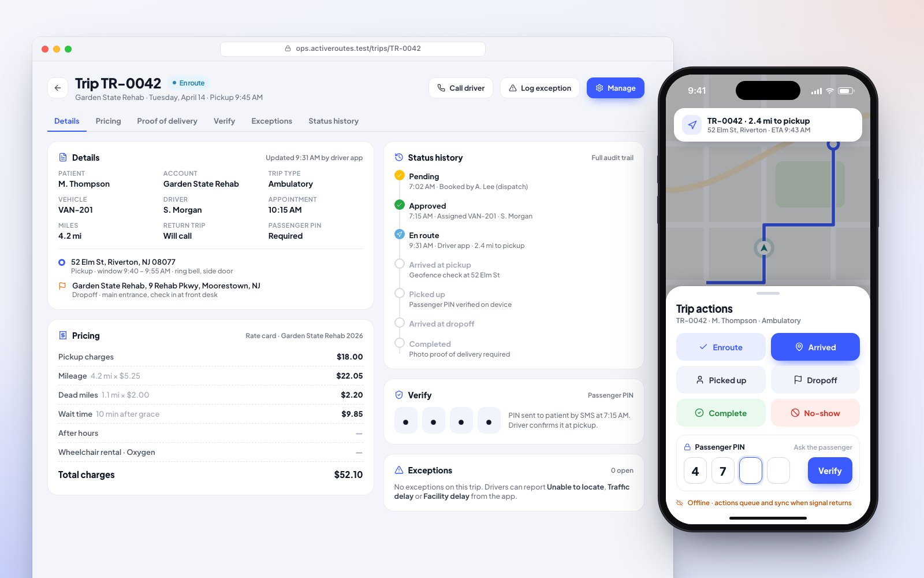Click the lock icon in the address bar
The height and width of the screenshot is (578, 924).
tap(288, 49)
